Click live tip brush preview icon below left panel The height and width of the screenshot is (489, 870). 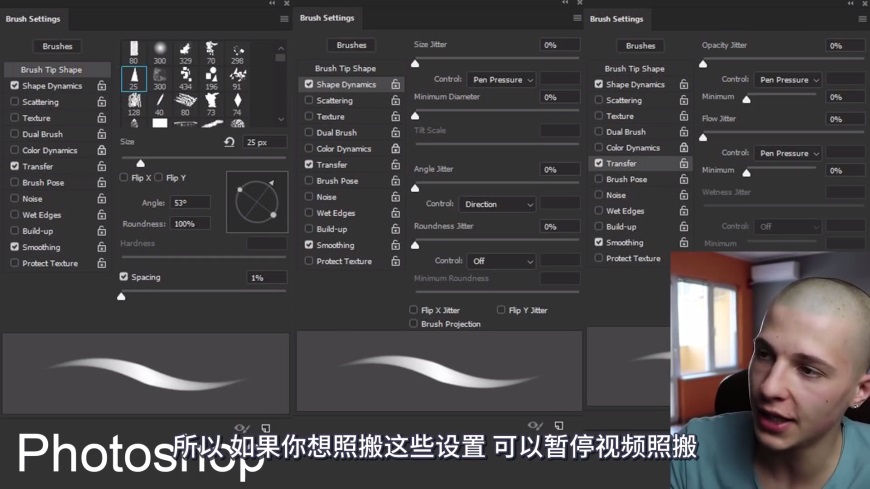tap(242, 428)
